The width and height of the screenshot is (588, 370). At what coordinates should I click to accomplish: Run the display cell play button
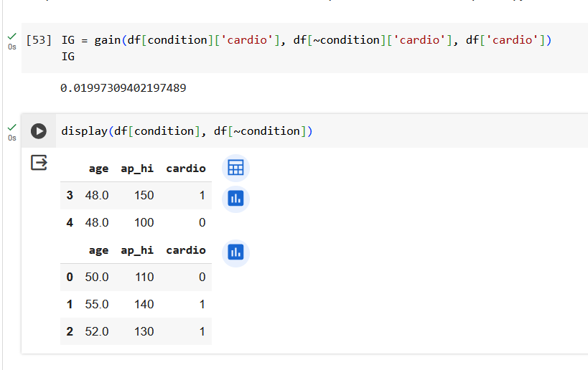click(x=39, y=131)
